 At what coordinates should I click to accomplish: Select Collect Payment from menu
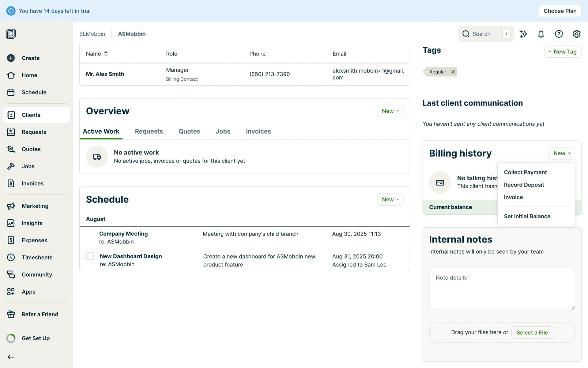click(525, 172)
